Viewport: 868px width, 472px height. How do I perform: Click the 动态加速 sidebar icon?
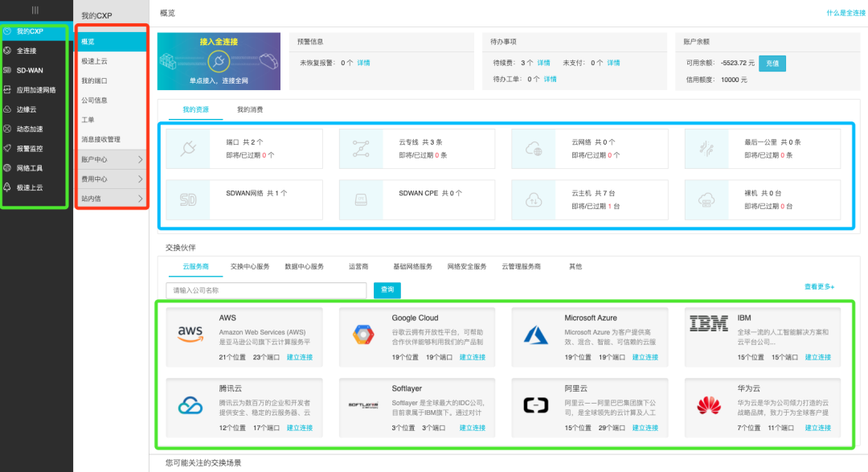(x=7, y=129)
